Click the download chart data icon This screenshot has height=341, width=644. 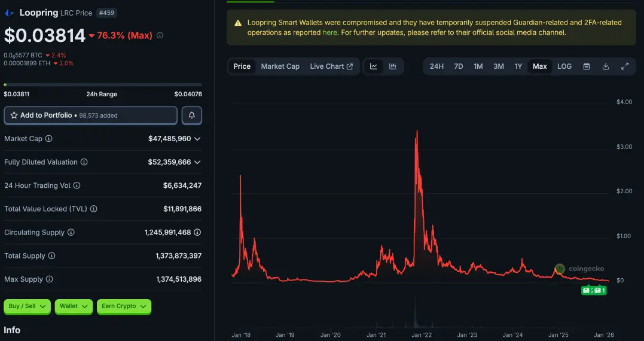click(x=605, y=66)
